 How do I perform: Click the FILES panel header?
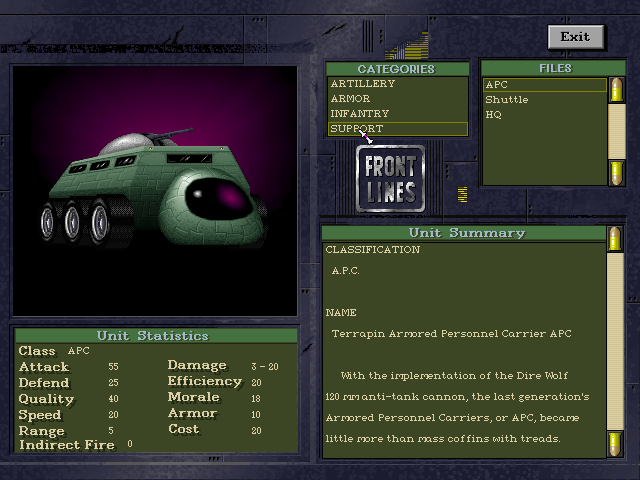[553, 68]
